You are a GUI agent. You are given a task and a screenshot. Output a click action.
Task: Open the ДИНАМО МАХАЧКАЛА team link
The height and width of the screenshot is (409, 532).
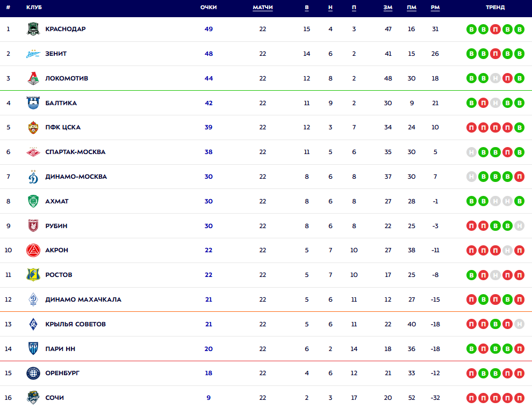point(83,300)
